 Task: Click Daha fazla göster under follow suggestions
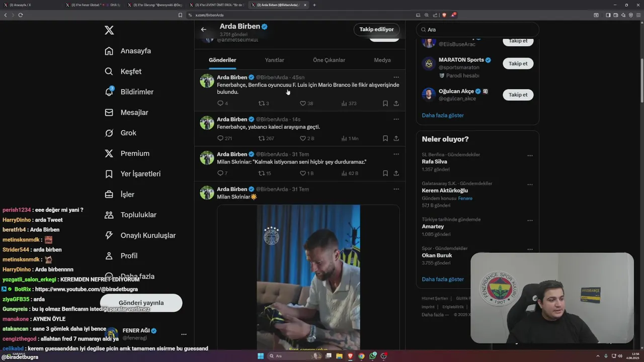443,115
